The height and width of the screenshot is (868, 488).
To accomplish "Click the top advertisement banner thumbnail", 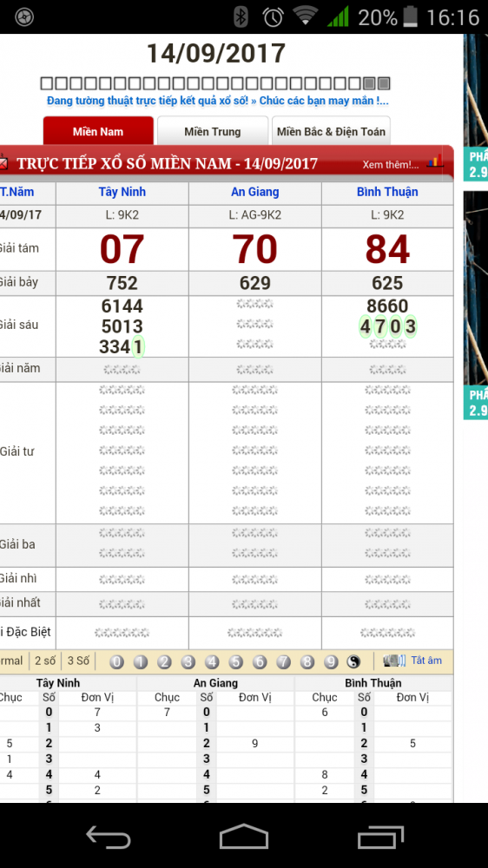I will (475, 106).
